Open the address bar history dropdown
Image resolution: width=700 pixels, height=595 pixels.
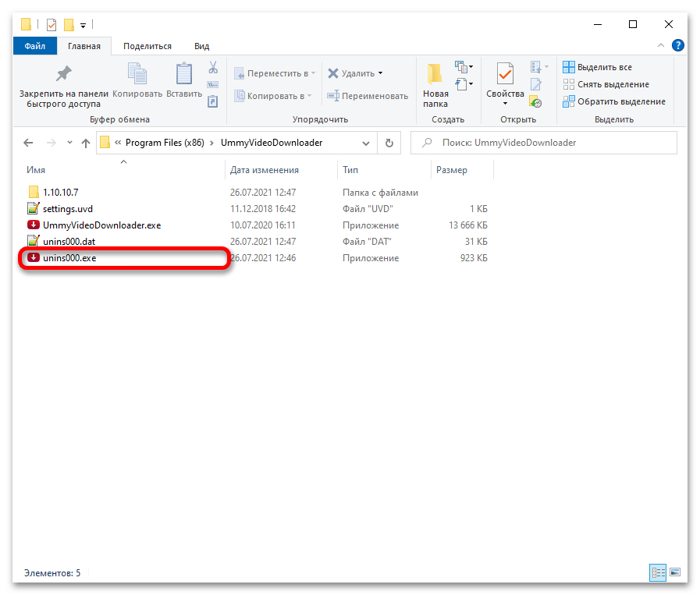[366, 143]
